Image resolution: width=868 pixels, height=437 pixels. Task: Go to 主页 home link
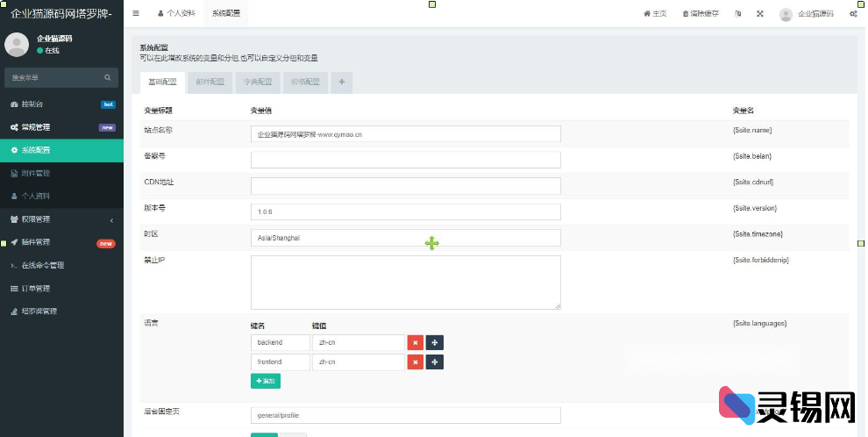pyautogui.click(x=655, y=13)
